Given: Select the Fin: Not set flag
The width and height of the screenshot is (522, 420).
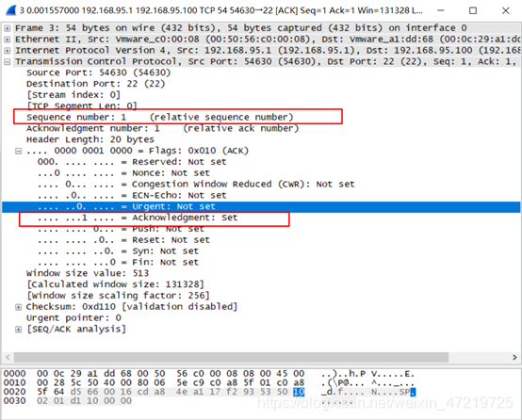Looking at the screenshot, I should (118, 262).
